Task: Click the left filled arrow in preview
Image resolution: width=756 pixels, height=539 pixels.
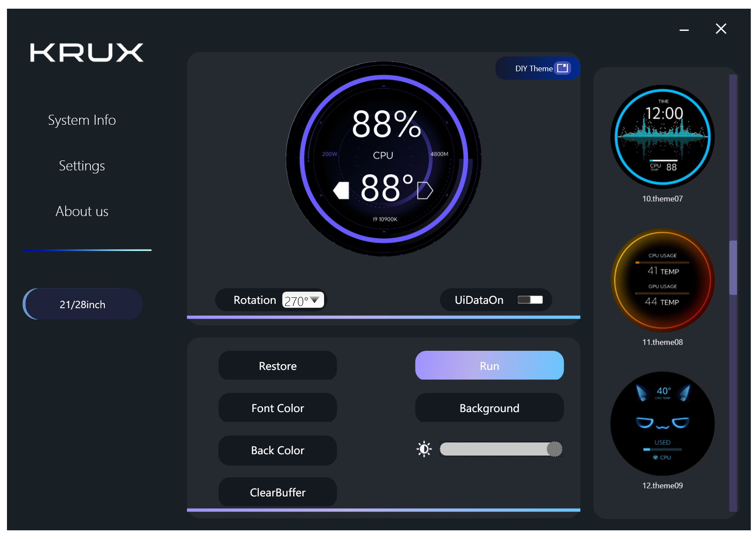Action: (341, 190)
